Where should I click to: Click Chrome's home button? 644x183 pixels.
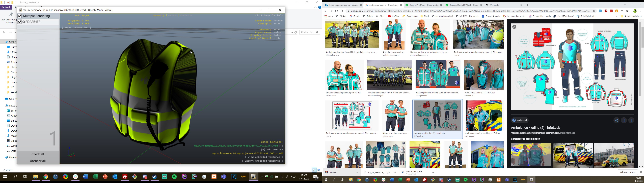pyautogui.click(x=342, y=11)
